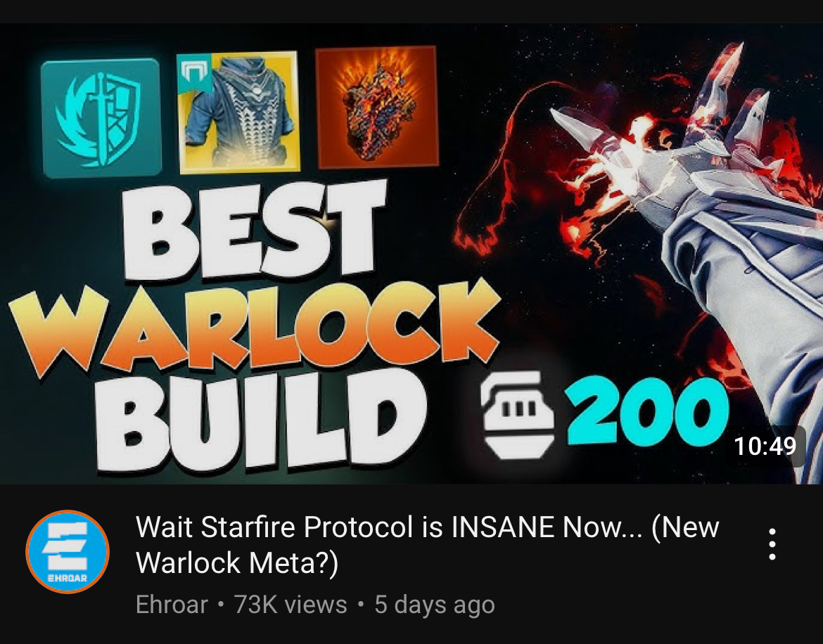Tap the EHROAR label on channel logo
The image size is (823, 644).
pyautogui.click(x=68, y=579)
